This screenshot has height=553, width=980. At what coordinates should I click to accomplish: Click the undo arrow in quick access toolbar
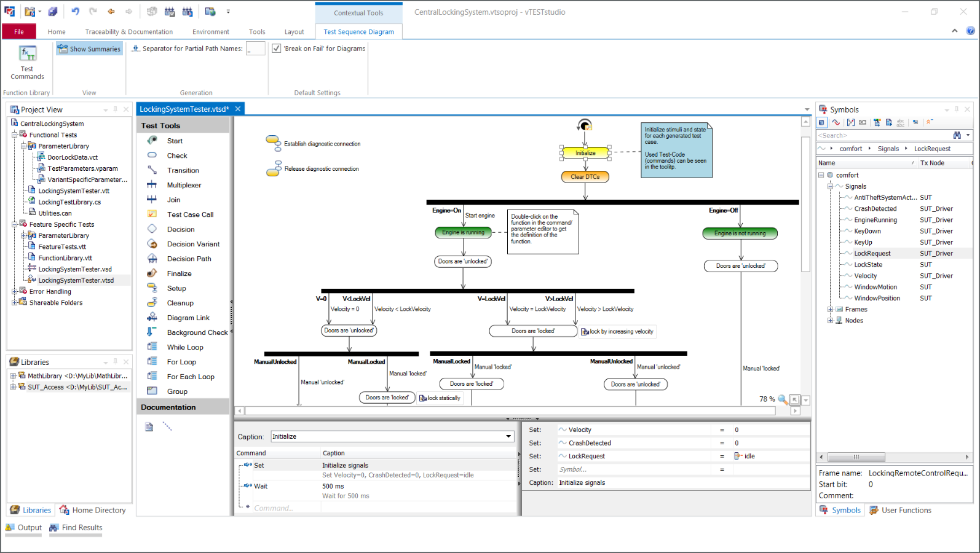point(75,11)
